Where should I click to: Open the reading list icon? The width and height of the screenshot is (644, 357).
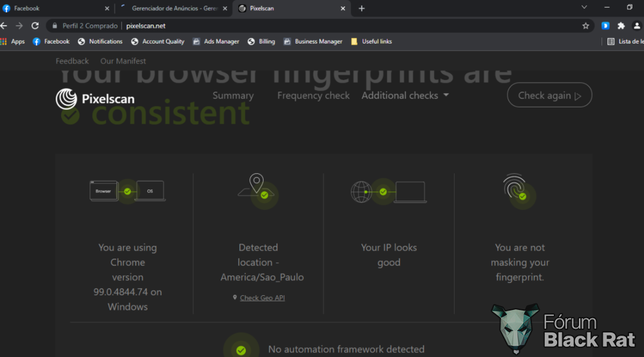click(x=611, y=41)
